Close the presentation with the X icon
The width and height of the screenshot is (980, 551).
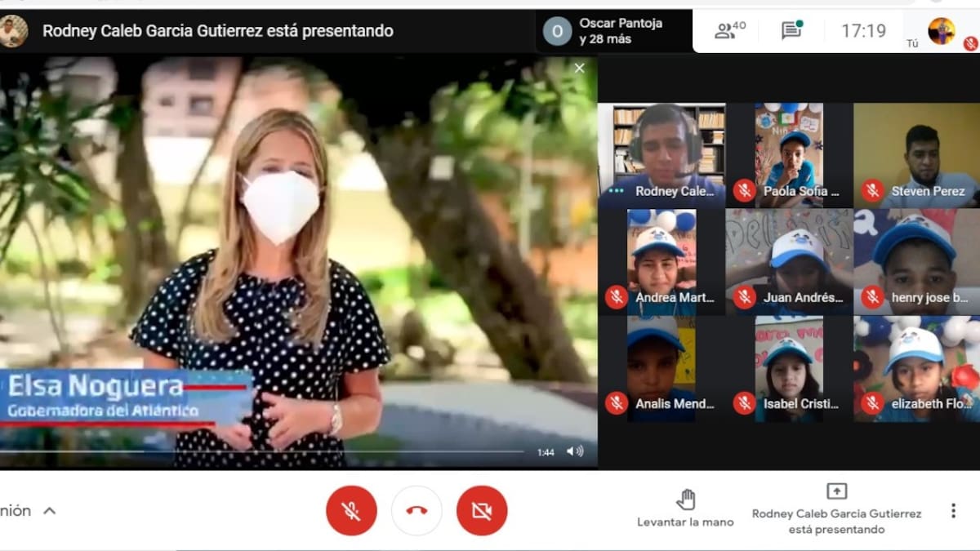point(579,69)
